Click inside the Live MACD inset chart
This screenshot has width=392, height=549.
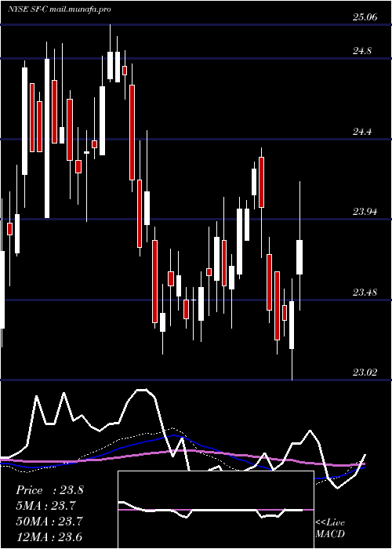click(216, 510)
